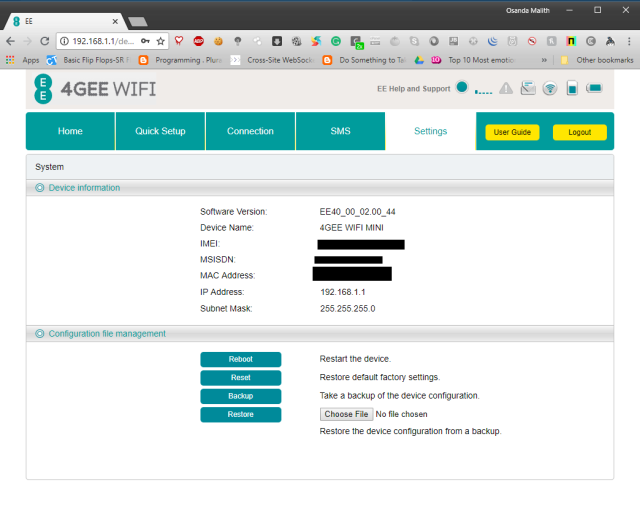
Task: Click the site information icon in address bar
Action: pyautogui.click(x=64, y=41)
